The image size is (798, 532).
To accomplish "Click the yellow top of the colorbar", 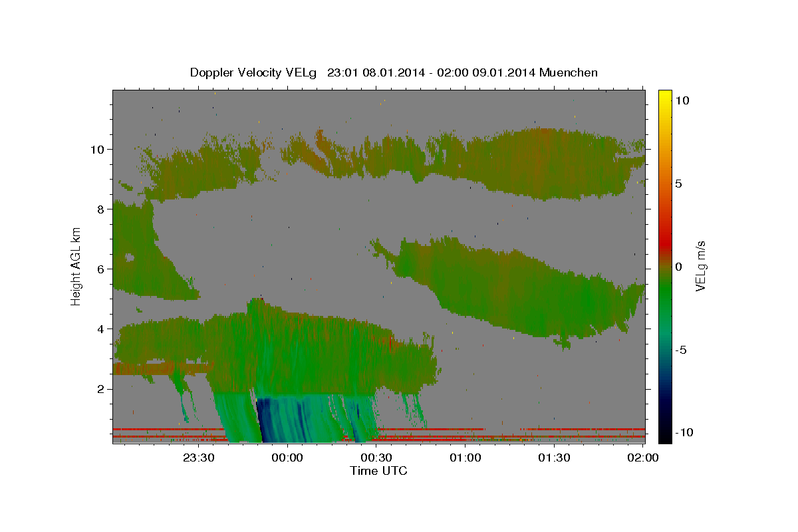I will (x=665, y=94).
